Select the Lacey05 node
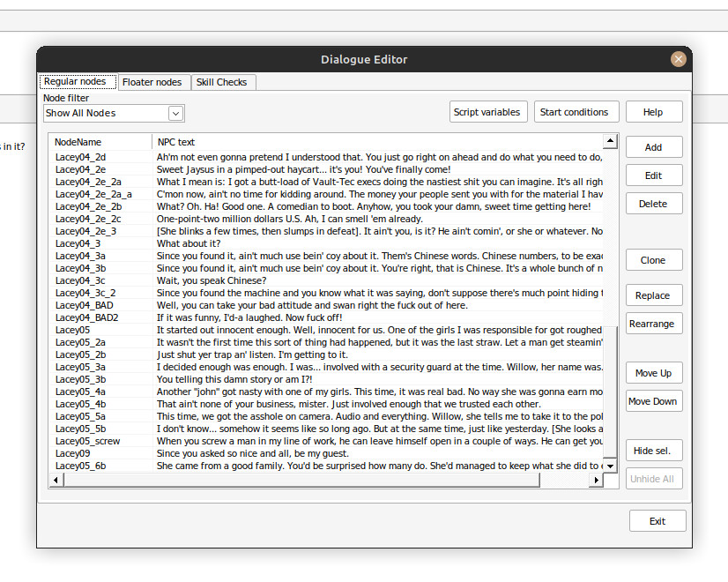This screenshot has width=728, height=582. [326, 330]
